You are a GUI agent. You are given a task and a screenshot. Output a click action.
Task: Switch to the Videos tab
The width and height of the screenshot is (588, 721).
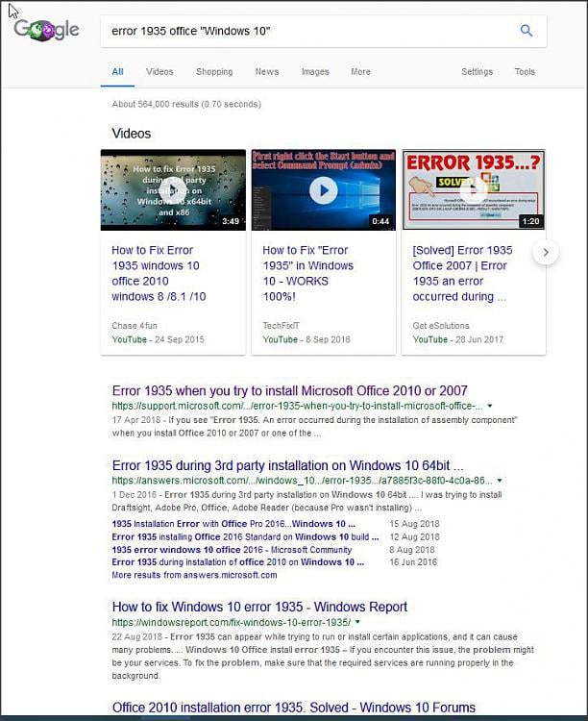tap(159, 72)
